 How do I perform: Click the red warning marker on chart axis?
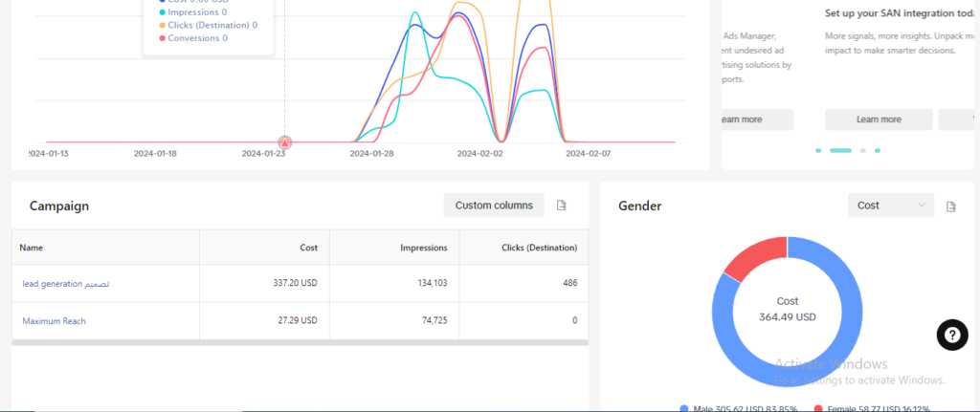coord(284,142)
